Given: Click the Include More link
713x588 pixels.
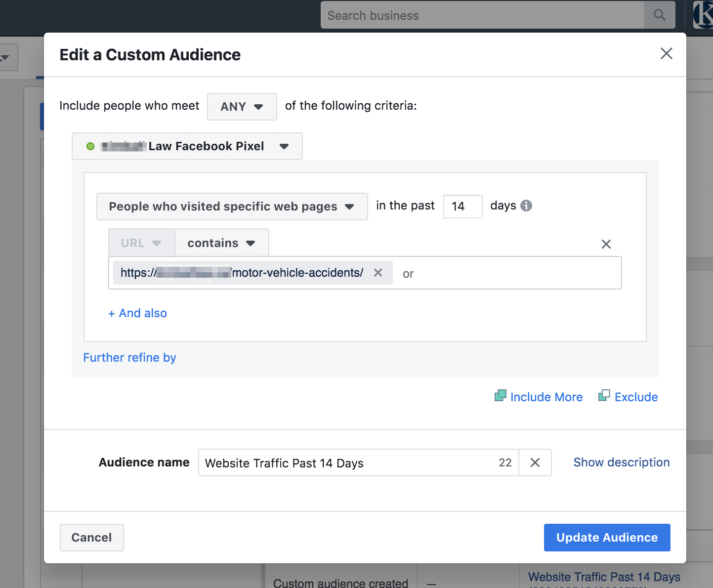Looking at the screenshot, I should [x=546, y=397].
